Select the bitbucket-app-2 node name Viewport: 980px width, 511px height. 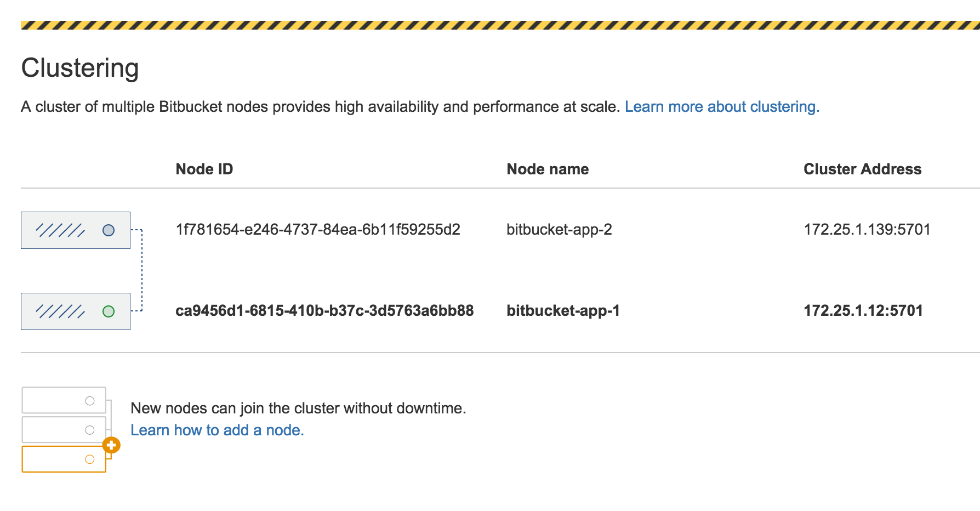[x=559, y=229]
